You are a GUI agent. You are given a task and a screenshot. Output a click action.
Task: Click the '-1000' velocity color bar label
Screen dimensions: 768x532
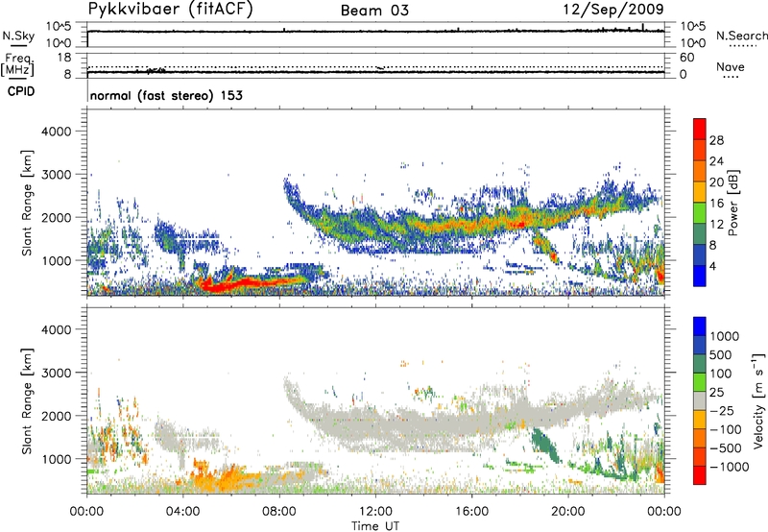coord(730,467)
